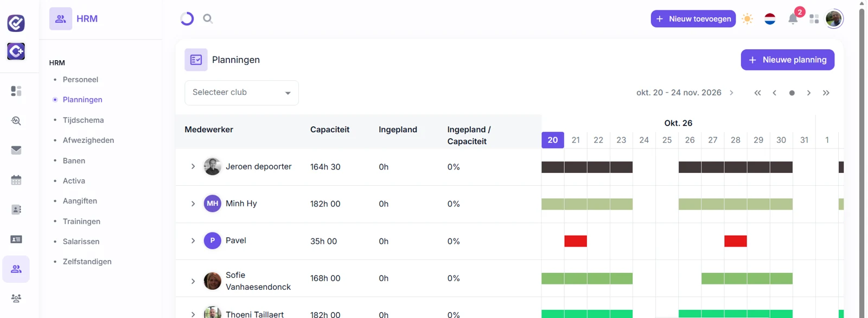Expand Pavel's row
Screen dimensions: 868x318
(193, 241)
